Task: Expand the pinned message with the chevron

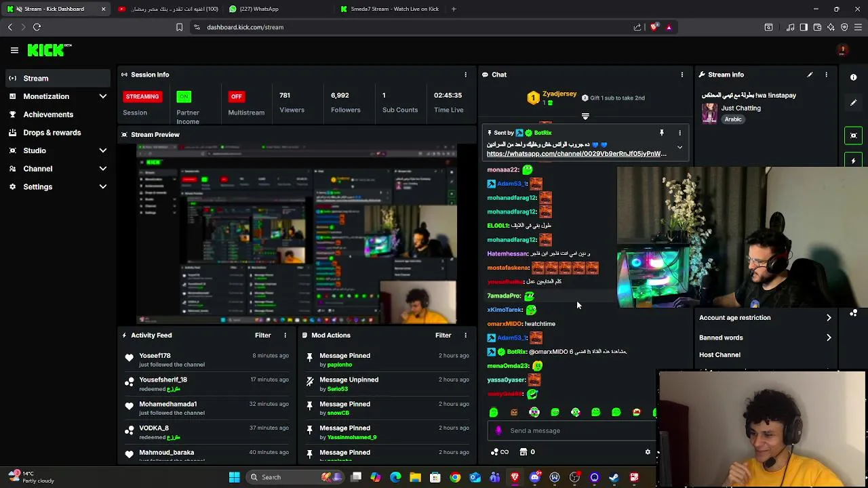Action: coord(679,147)
